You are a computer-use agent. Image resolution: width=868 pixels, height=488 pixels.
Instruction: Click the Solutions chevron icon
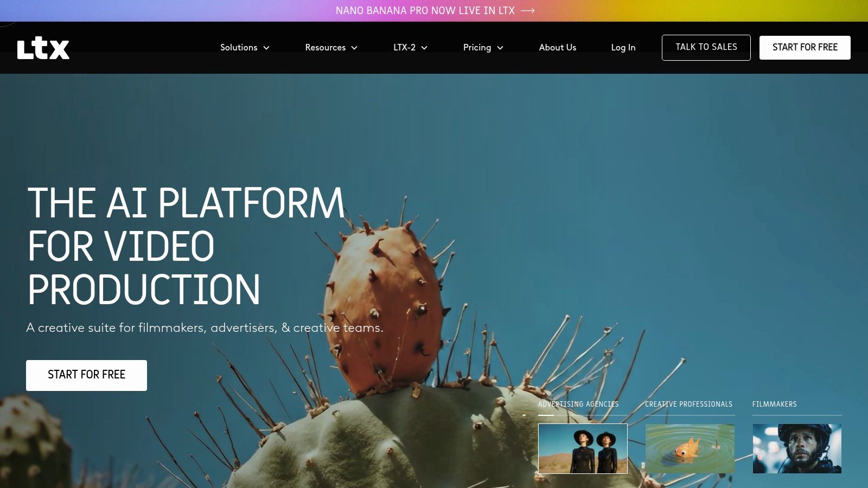coord(266,48)
